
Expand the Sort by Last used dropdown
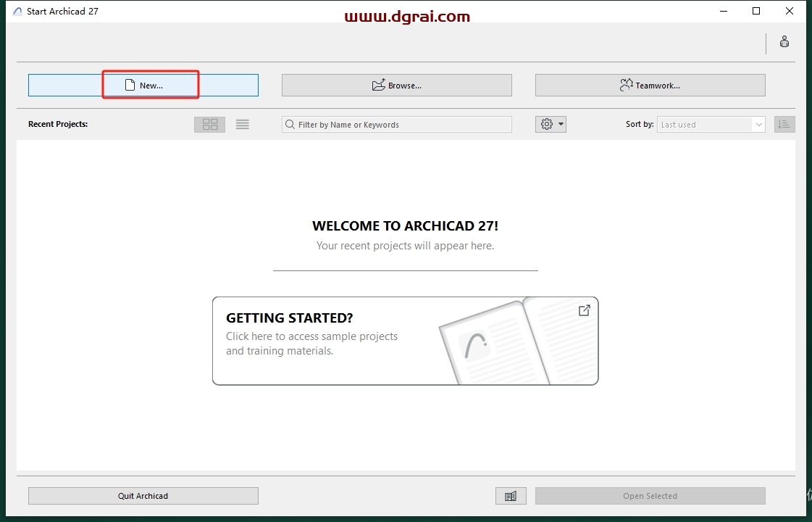point(710,125)
